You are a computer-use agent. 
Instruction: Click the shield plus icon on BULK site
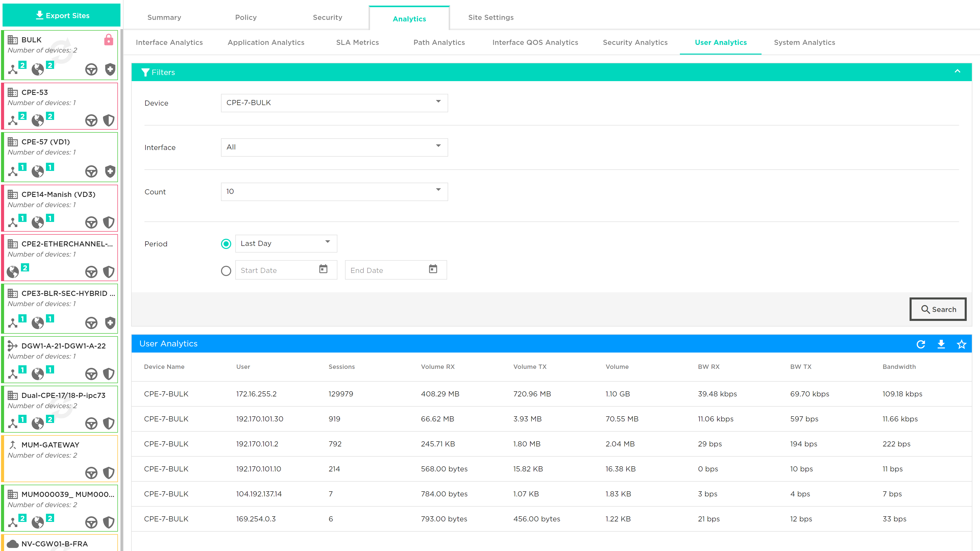110,70
